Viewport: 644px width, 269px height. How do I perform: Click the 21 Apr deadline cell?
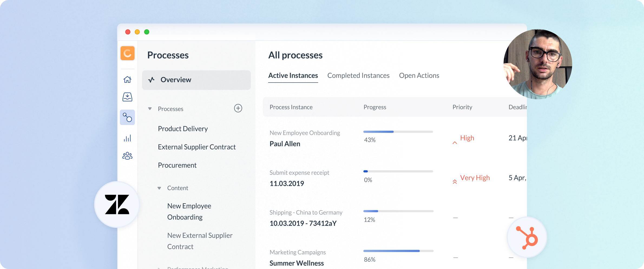518,138
